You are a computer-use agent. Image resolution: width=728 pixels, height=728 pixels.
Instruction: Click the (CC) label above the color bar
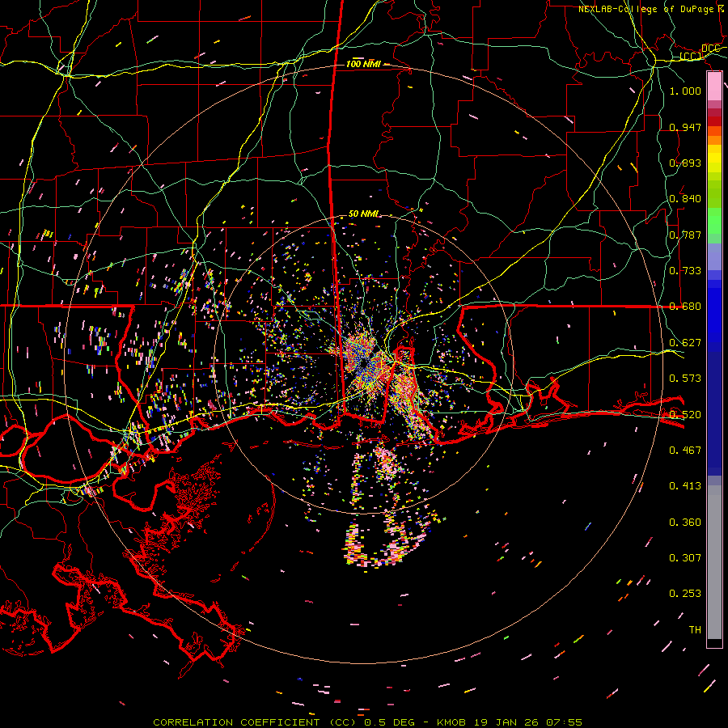tap(691, 56)
